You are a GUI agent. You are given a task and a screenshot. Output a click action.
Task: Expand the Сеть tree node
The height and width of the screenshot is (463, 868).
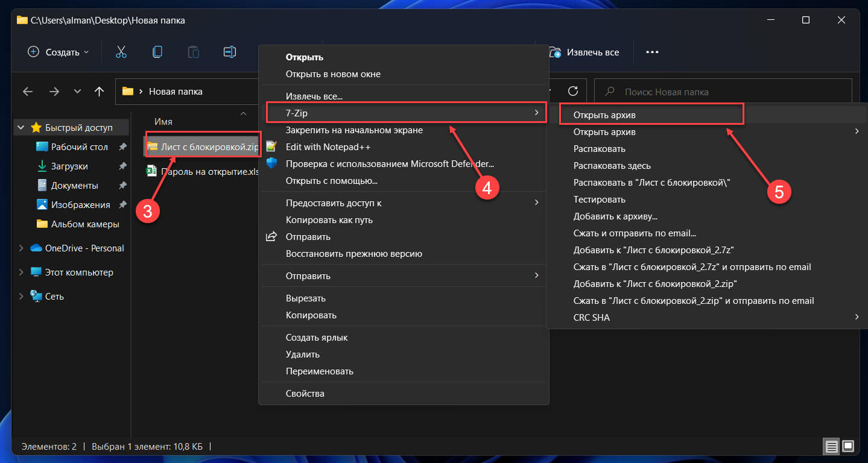[x=21, y=296]
